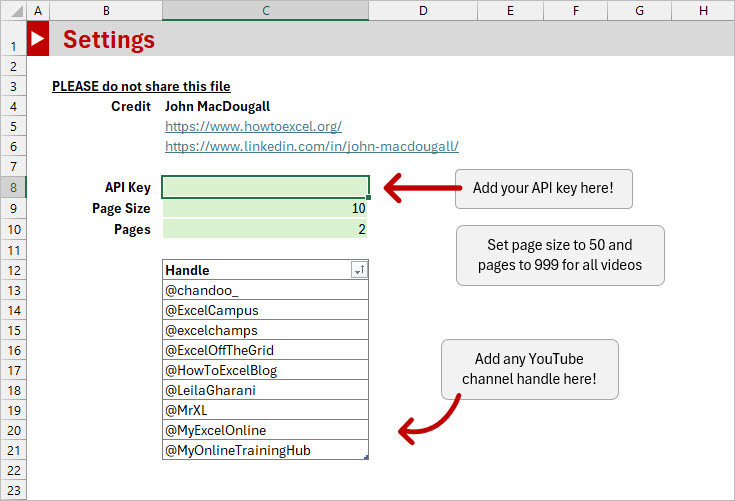The height and width of the screenshot is (501, 735).
Task: Click the red play icon in cell A1
Action: pyautogui.click(x=38, y=38)
